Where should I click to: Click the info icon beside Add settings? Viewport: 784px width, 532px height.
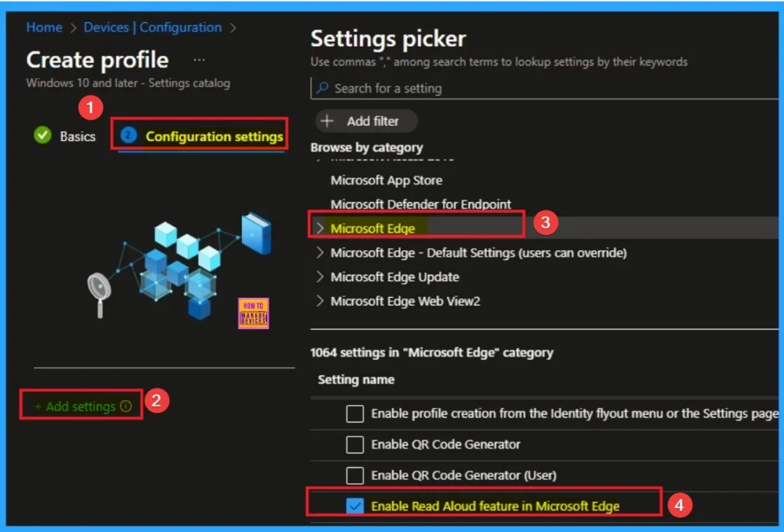(126, 406)
